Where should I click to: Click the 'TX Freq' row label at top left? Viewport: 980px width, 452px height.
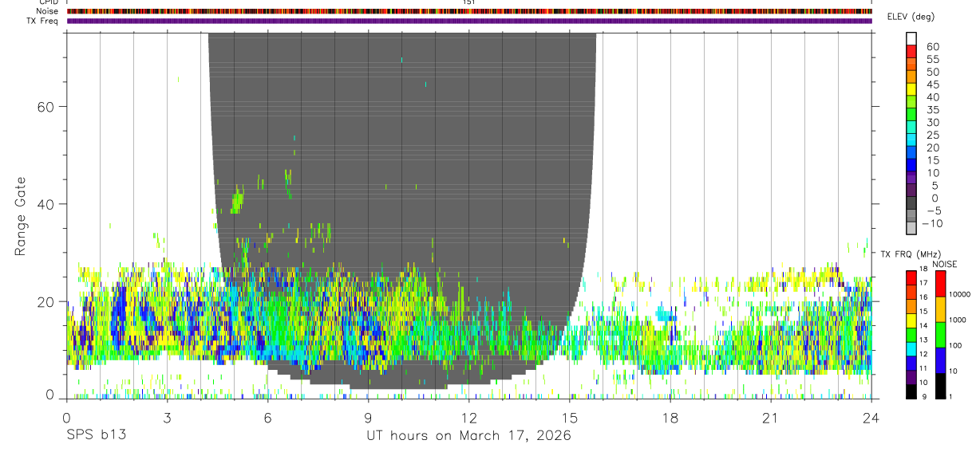tap(42, 21)
